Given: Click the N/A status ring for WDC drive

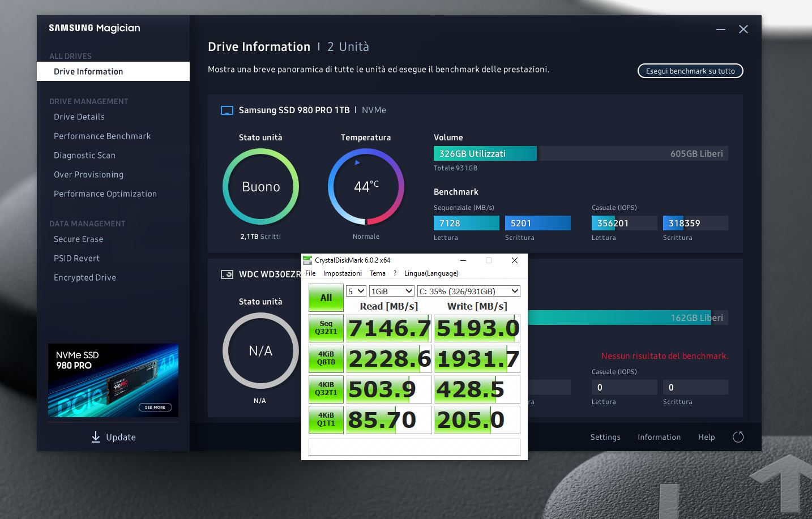Looking at the screenshot, I should [x=260, y=351].
